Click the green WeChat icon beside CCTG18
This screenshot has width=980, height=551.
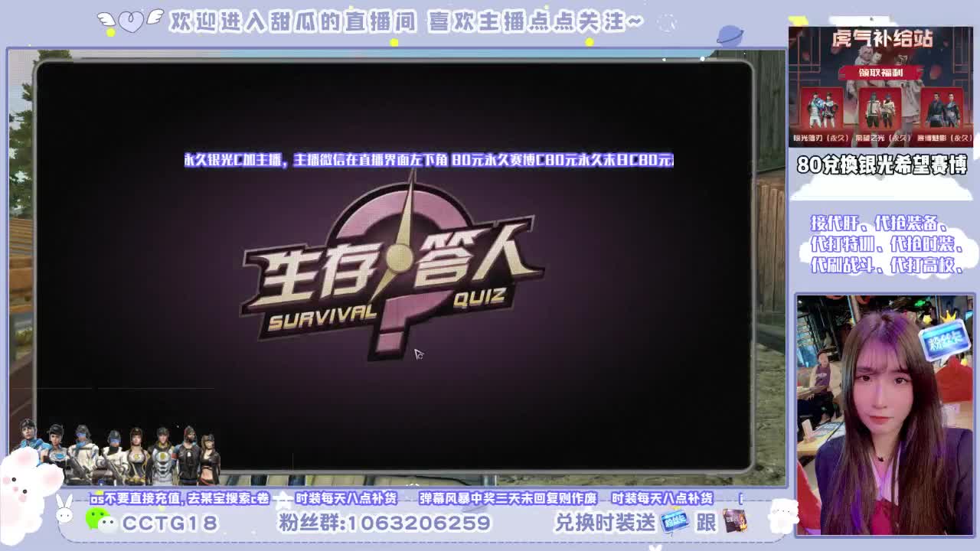[x=101, y=520]
